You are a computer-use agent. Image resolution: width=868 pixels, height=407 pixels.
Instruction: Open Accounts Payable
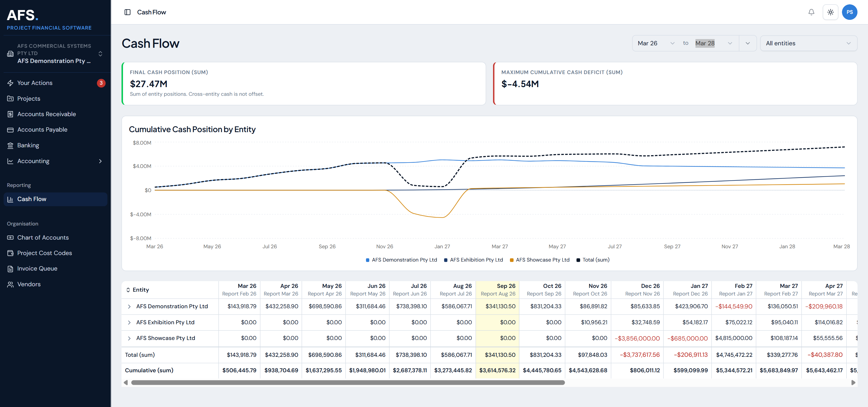(x=56, y=130)
